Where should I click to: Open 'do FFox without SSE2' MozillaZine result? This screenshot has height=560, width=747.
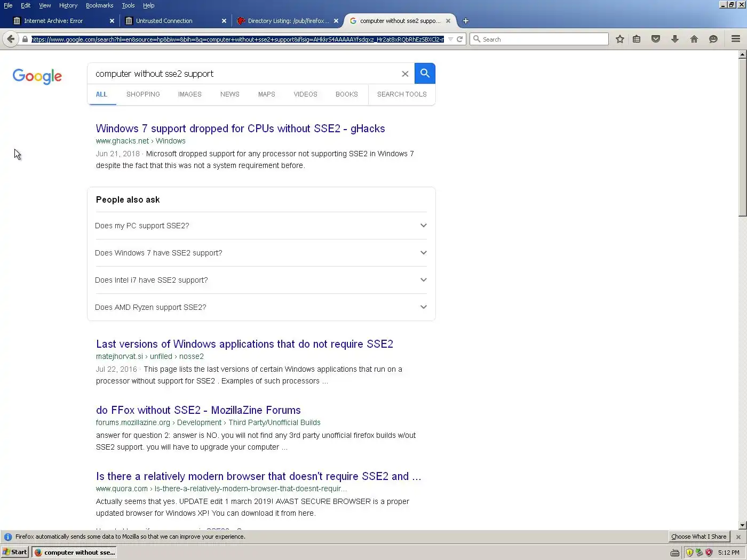198,410
